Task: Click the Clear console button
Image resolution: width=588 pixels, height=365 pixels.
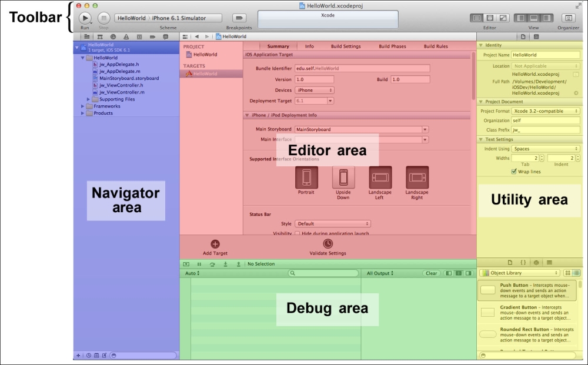Action: pos(431,273)
